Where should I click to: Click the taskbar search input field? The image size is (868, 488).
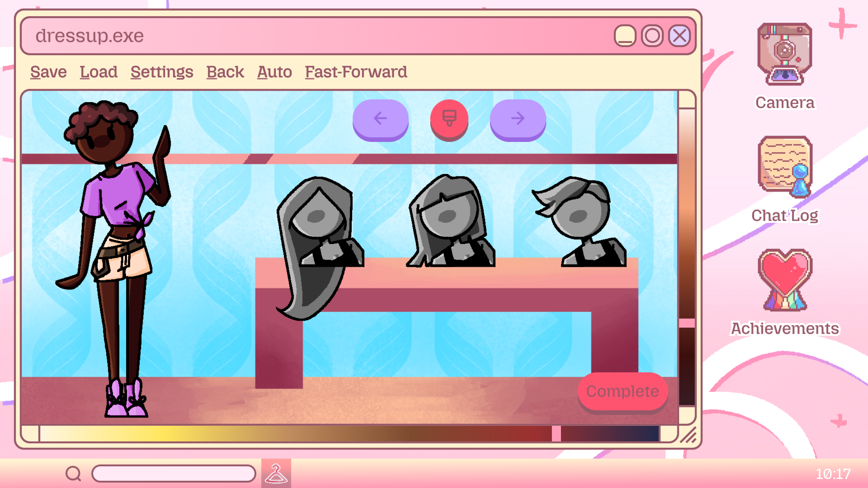tap(174, 474)
